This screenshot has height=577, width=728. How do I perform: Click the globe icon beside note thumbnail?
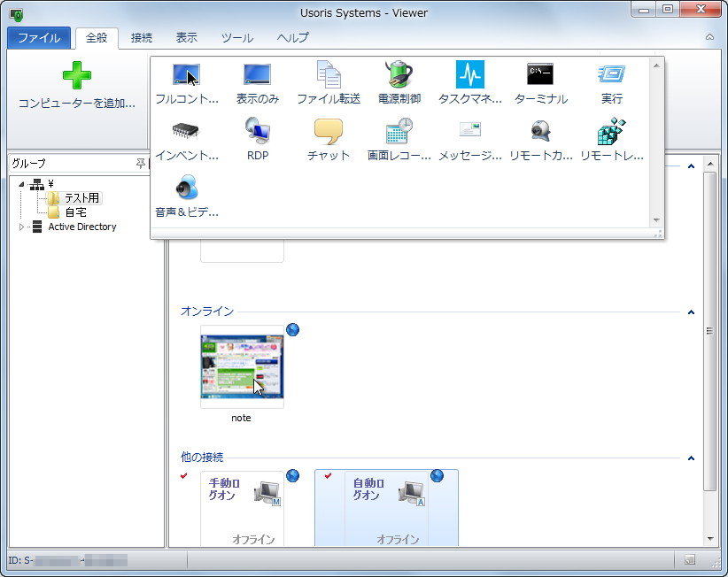coord(292,330)
